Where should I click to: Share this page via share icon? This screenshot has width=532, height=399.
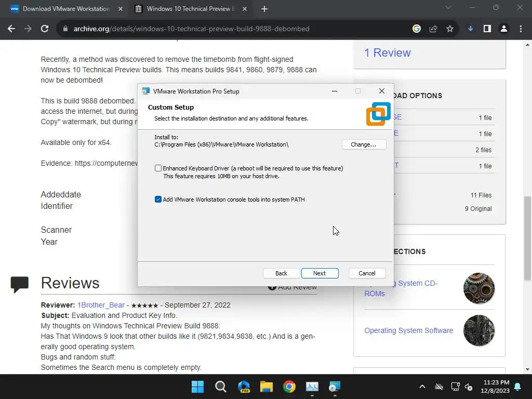[x=433, y=29]
